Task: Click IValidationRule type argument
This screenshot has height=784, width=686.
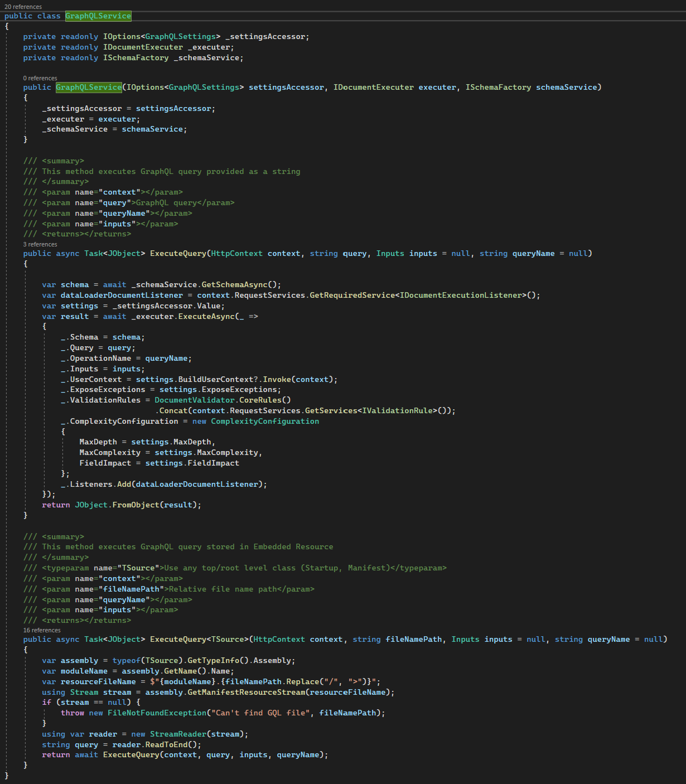Action: coord(397,411)
